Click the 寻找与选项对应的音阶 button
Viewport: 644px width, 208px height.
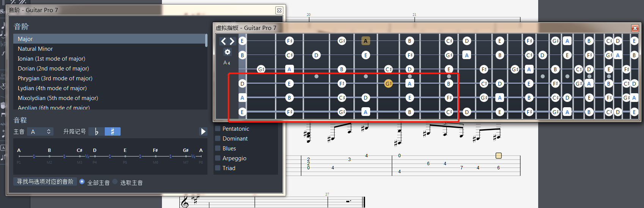[x=45, y=182]
